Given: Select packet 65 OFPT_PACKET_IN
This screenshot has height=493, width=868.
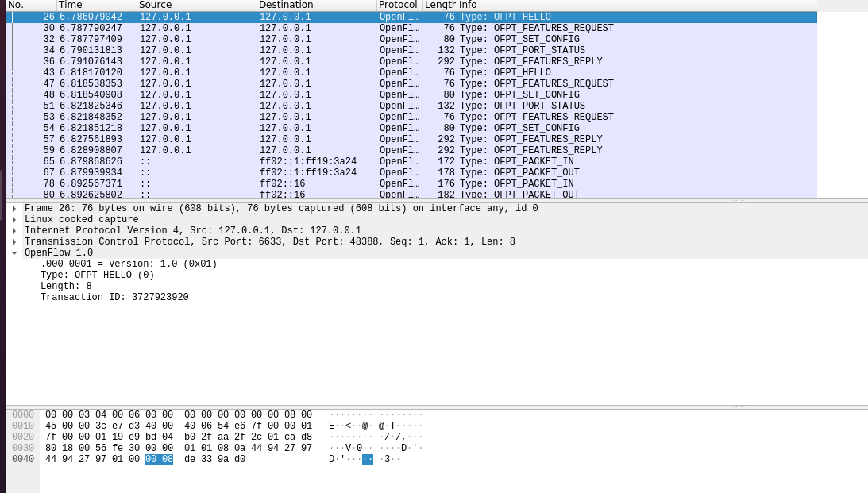Looking at the screenshot, I should (x=318, y=161).
